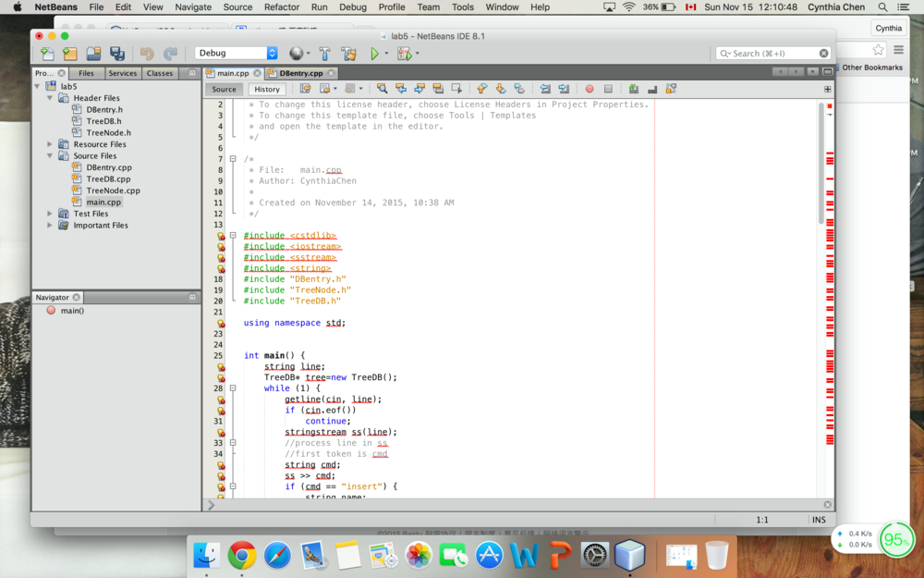This screenshot has height=578, width=924.
Task: Click the Save All icon
Action: tap(117, 54)
